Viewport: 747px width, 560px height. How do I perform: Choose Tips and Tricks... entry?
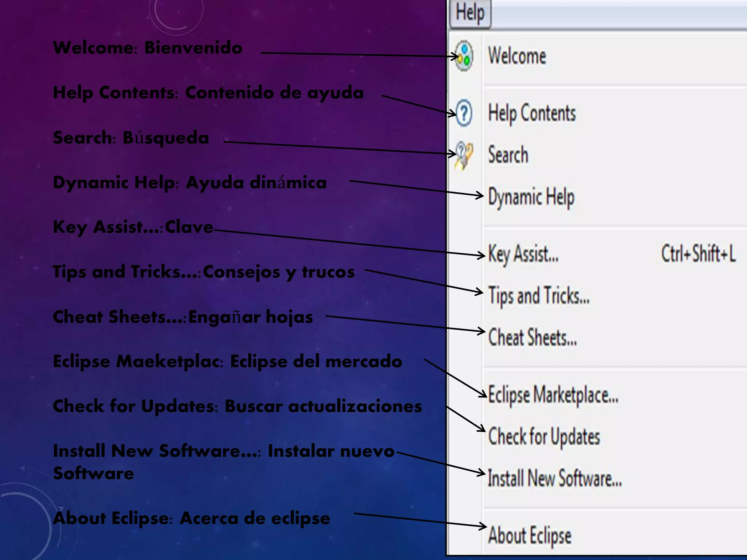click(x=539, y=296)
